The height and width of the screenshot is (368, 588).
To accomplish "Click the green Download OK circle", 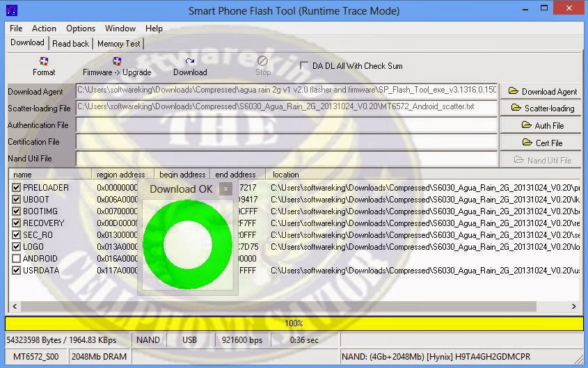I will coord(187,244).
